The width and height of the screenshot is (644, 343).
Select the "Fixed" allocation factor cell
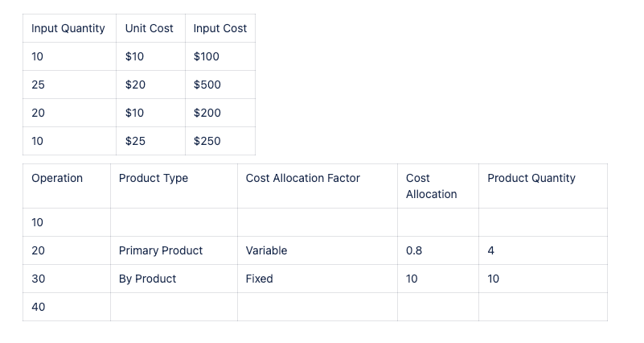pos(260,279)
